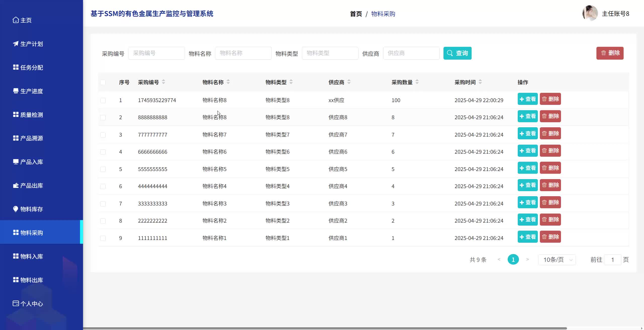
Task: Click the 生产进度 sidebar icon
Action: pyautogui.click(x=16, y=91)
